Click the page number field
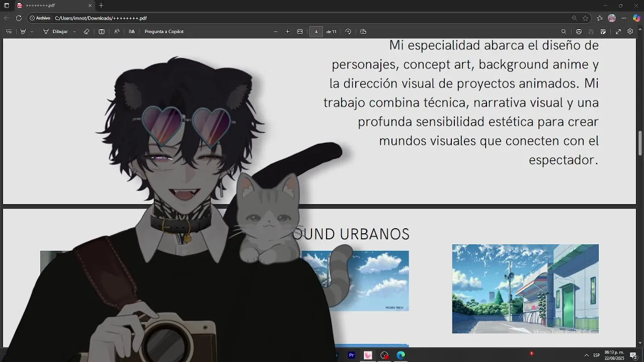 point(316,32)
